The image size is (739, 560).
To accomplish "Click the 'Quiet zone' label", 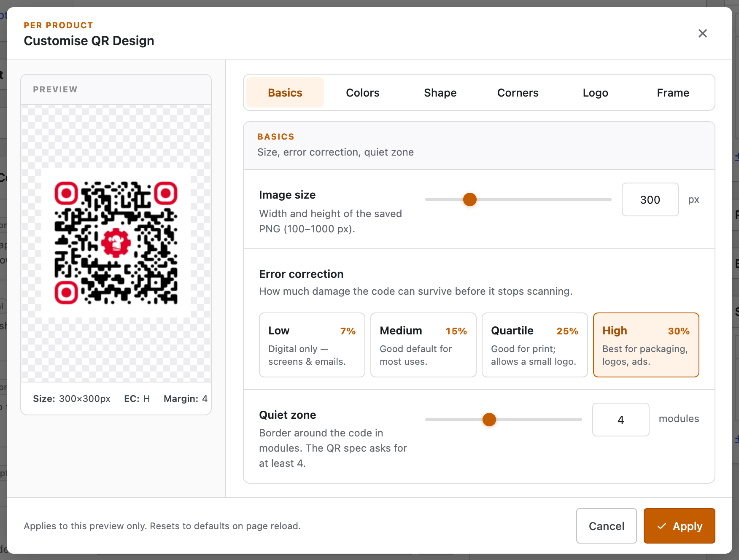I will click(288, 415).
